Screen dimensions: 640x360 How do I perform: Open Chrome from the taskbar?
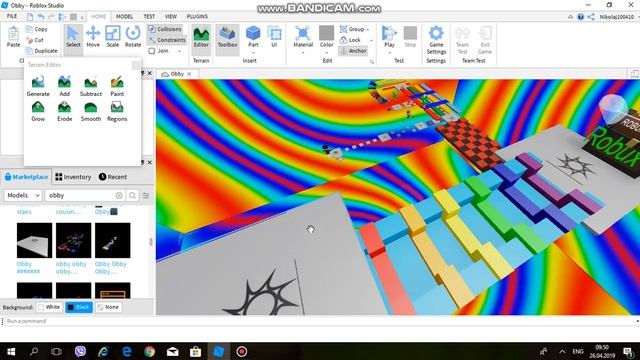tap(149, 351)
